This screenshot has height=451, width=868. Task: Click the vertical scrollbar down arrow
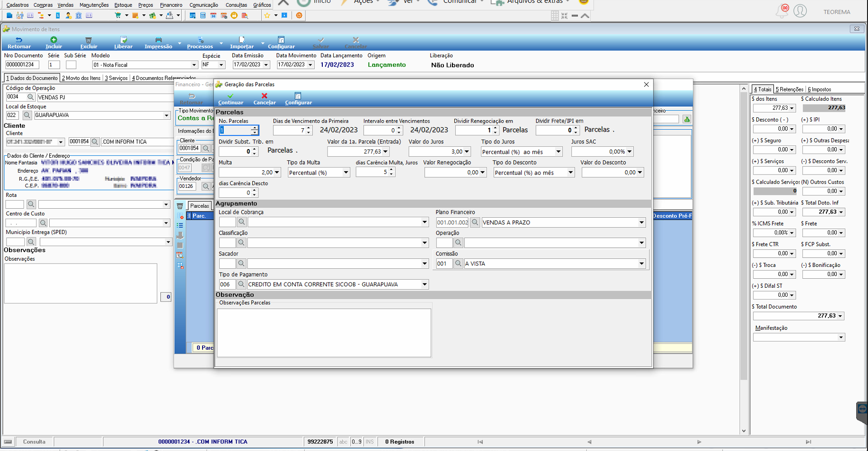pos(744,431)
